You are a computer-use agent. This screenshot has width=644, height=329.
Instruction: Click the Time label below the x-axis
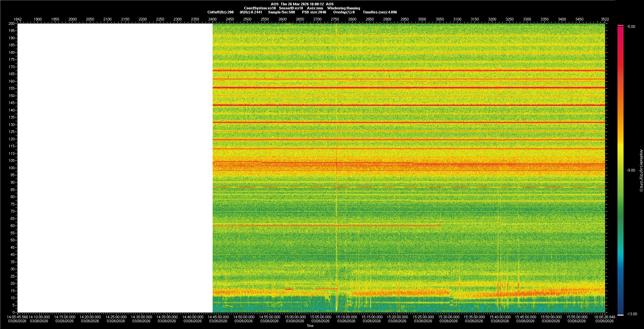click(310, 326)
